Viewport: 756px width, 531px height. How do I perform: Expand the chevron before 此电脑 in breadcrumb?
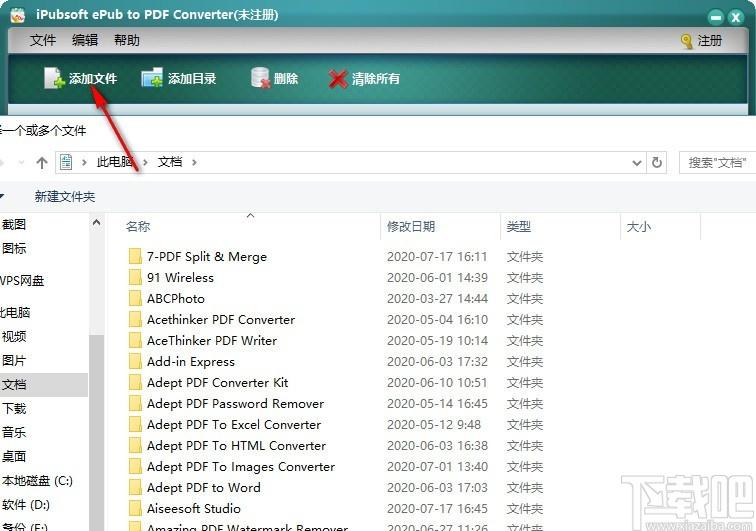[x=84, y=163]
